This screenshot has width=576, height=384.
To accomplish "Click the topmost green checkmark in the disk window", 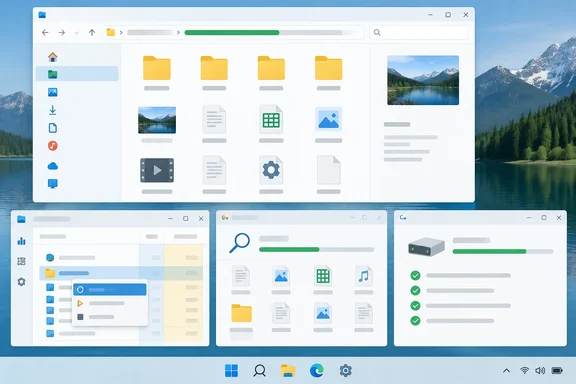I will [x=415, y=275].
